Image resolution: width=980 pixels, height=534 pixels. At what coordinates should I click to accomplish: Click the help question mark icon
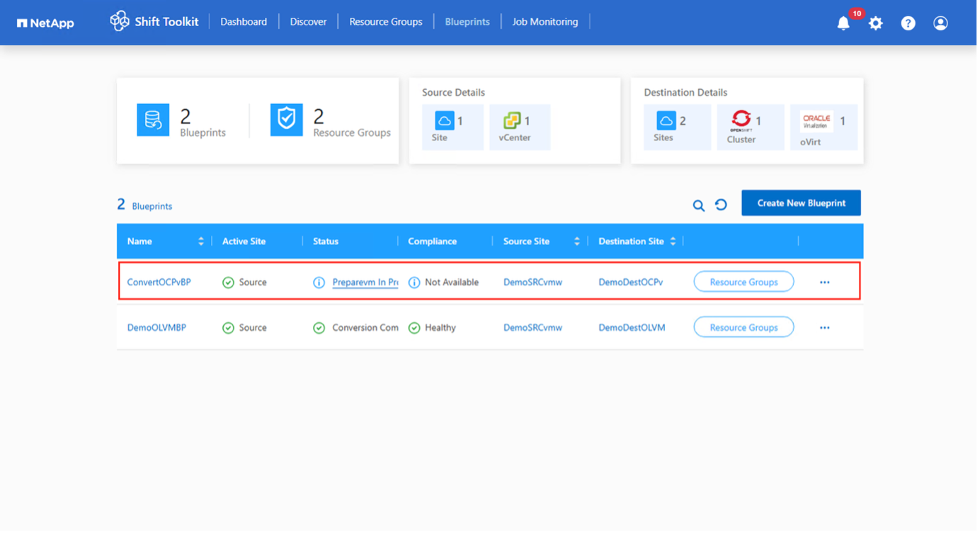tap(908, 23)
